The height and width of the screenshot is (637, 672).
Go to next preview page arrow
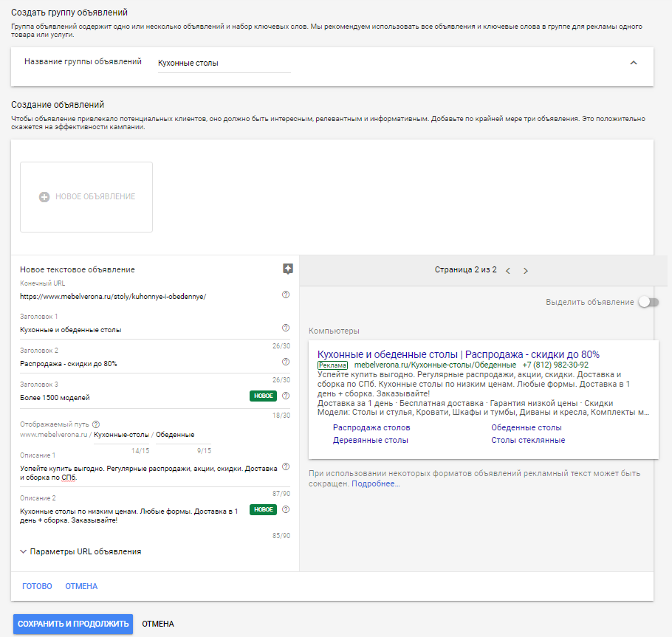526,271
